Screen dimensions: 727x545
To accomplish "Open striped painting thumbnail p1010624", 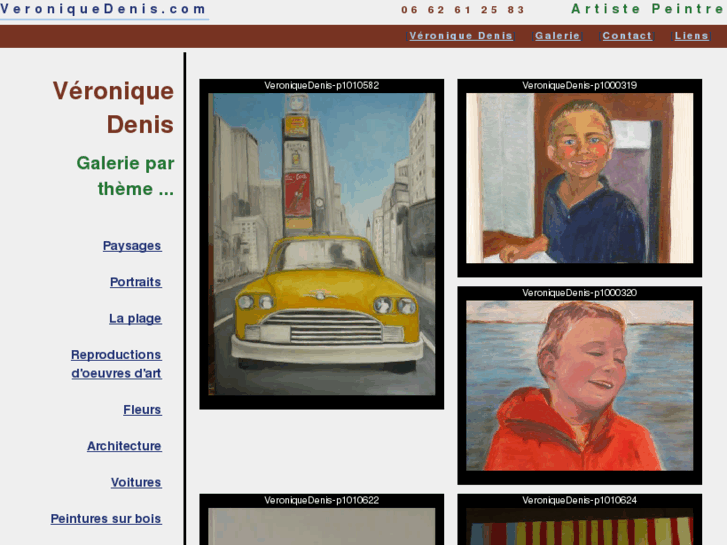I will pyautogui.click(x=580, y=526).
